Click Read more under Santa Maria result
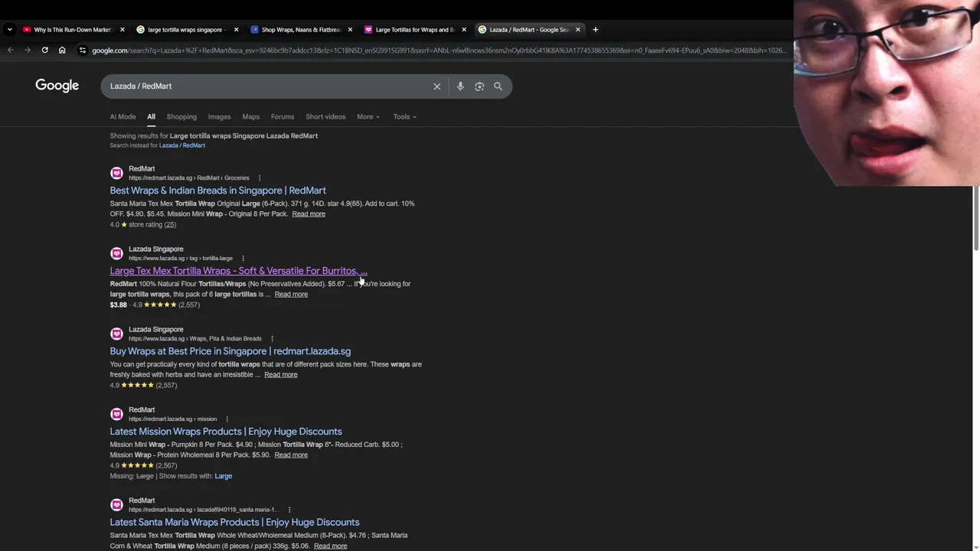This screenshot has width=980, height=551. [x=330, y=546]
